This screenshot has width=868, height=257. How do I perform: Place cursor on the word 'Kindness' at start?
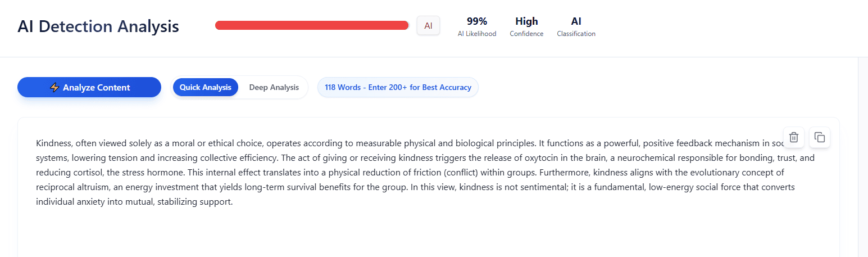click(x=53, y=143)
